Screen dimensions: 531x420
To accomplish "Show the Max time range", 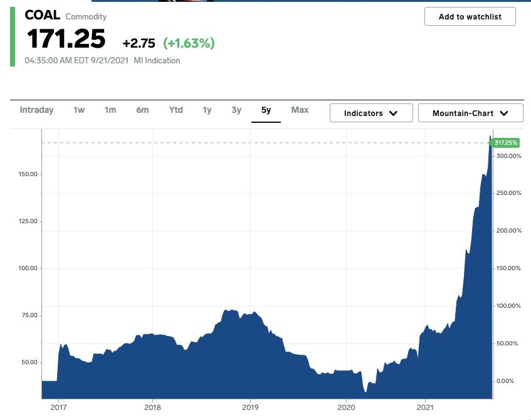I will click(300, 110).
